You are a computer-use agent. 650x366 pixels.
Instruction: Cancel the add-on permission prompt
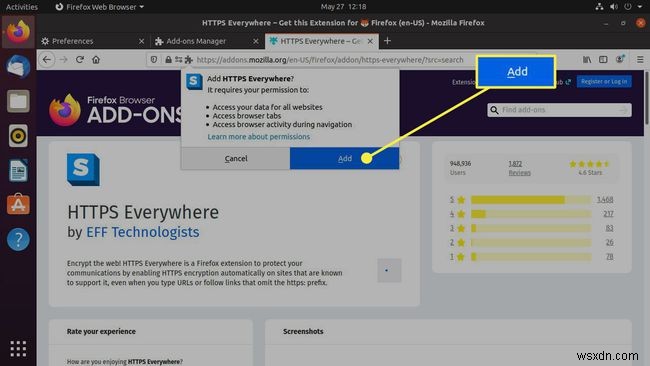tap(236, 158)
